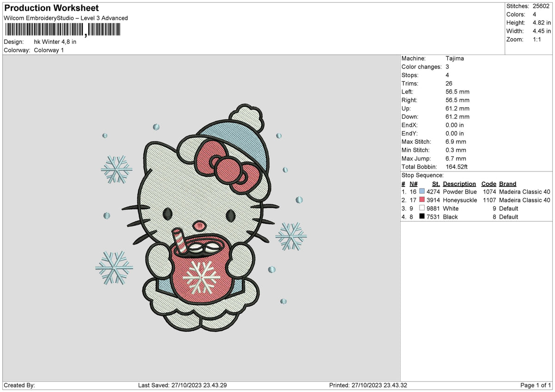Click the 'Right:' label
Screen dimensions: 555x392
tap(409, 100)
